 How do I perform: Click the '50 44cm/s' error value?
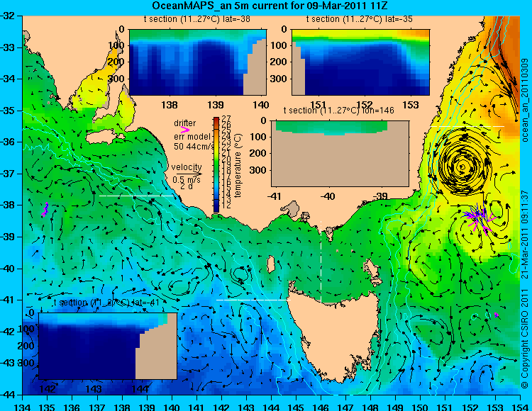click(194, 147)
